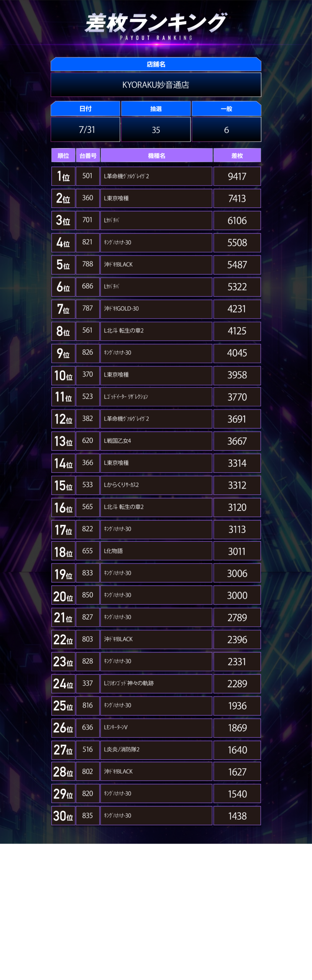Select the KYORAKU妙音通店 store name field

point(156,85)
